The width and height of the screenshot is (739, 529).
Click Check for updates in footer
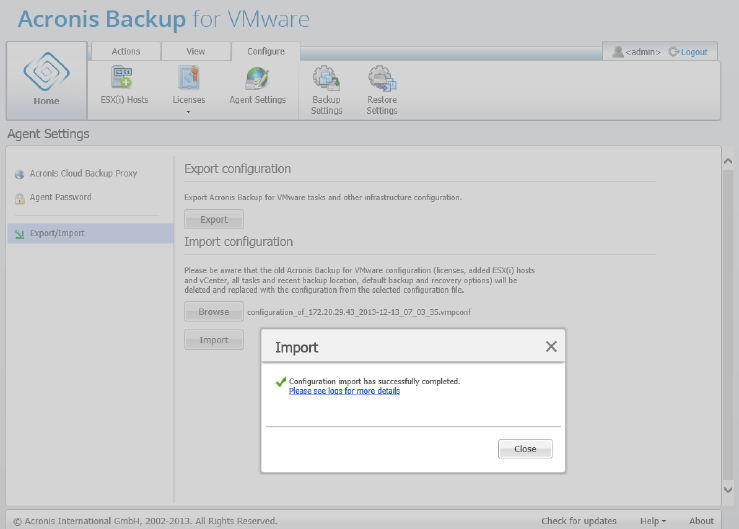pyautogui.click(x=579, y=521)
